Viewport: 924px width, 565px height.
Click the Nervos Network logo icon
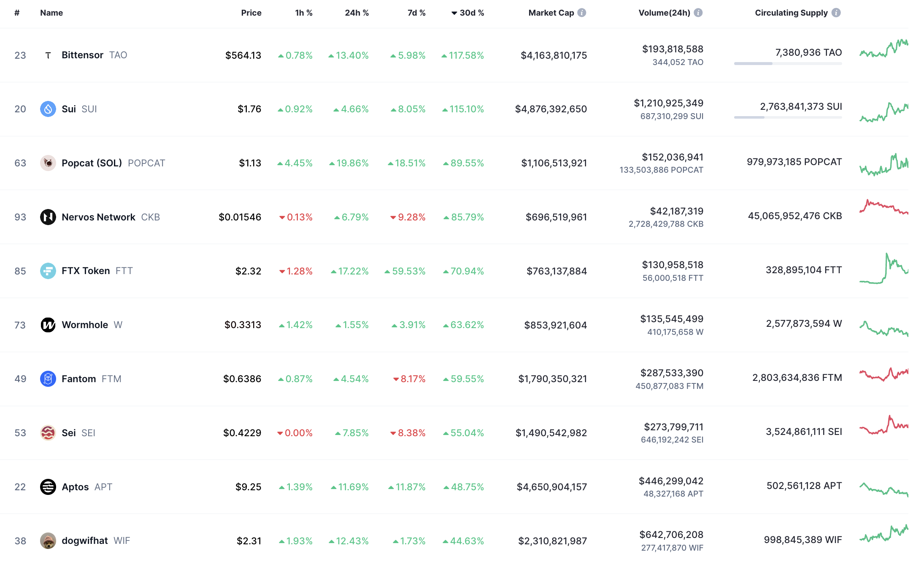(x=48, y=217)
